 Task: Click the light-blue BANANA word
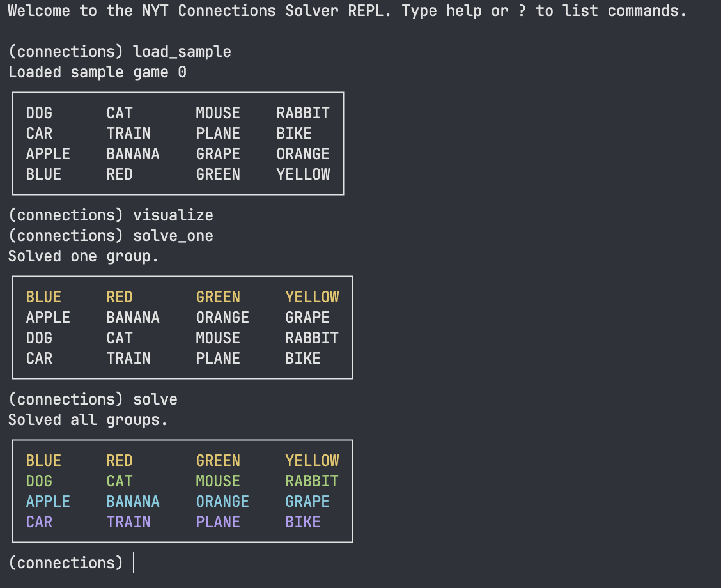(x=133, y=502)
